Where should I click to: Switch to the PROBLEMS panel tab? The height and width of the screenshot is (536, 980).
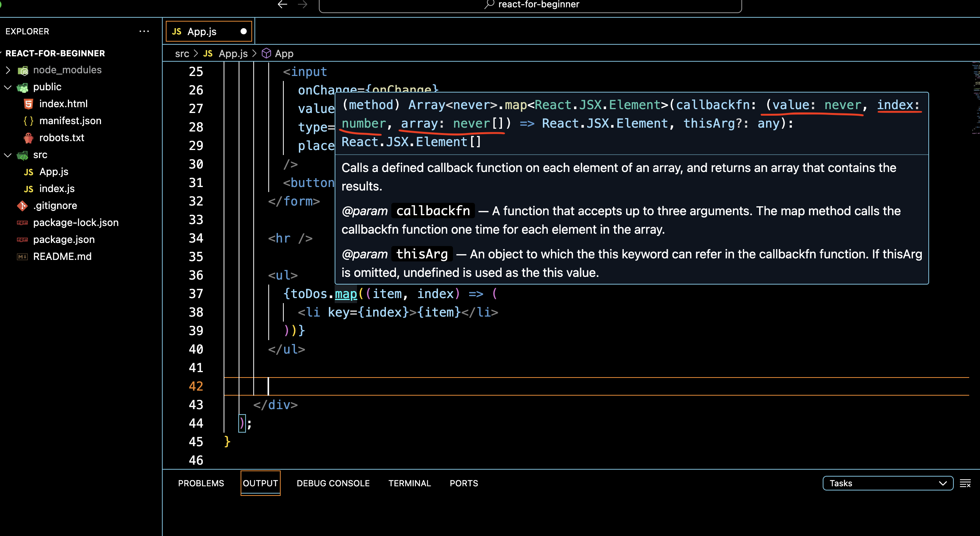tap(201, 483)
